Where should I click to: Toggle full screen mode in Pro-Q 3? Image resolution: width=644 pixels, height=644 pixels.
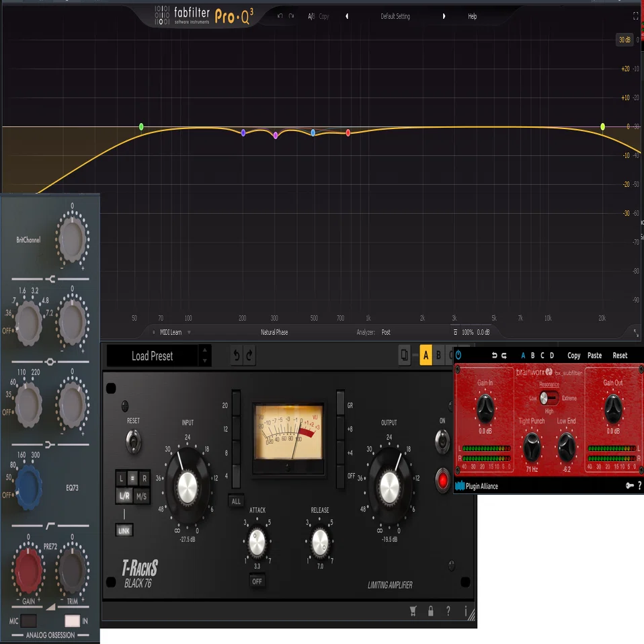635,16
